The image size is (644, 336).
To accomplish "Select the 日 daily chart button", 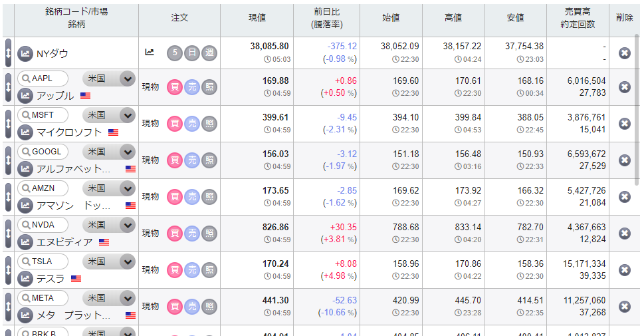I will pos(192,53).
